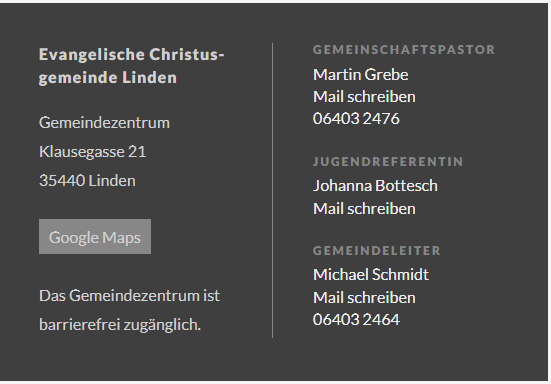551x384 pixels.
Task: Click the Gemeindezentrum address line
Action: pyautogui.click(x=104, y=123)
